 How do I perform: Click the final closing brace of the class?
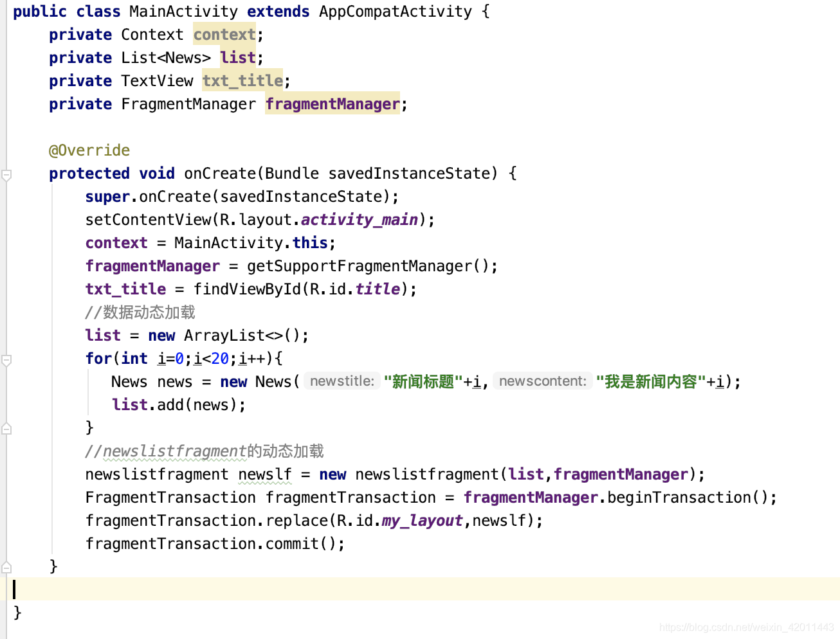tap(17, 613)
